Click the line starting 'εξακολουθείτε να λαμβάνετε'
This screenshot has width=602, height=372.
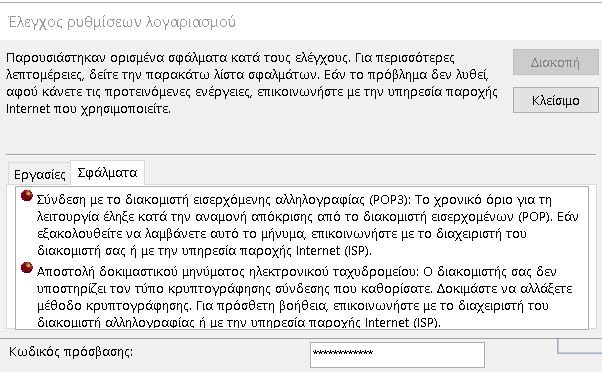pos(282,234)
